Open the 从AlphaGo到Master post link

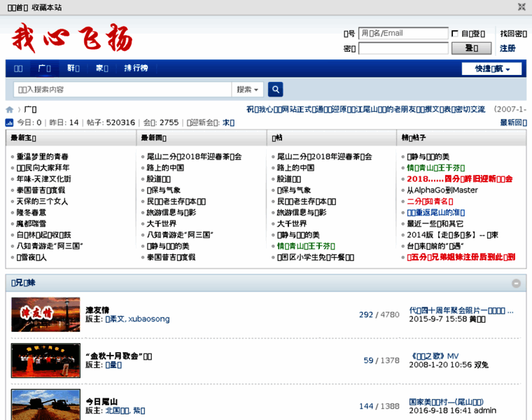[x=442, y=190]
